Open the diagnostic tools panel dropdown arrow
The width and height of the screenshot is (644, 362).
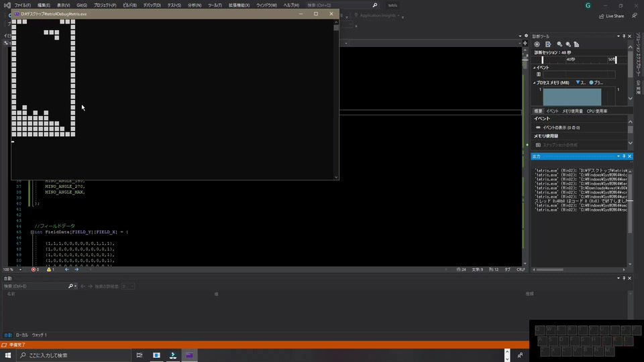pyautogui.click(x=618, y=36)
